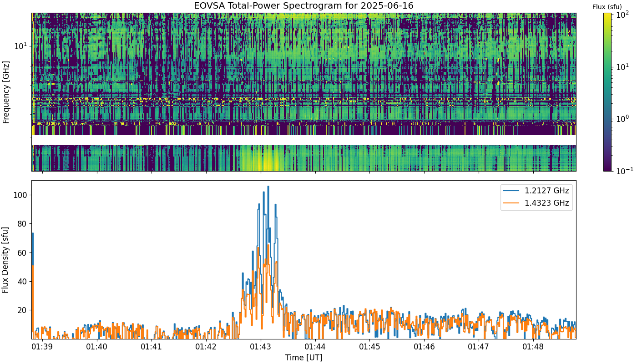
Task: Click the spectrogram plot title
Action: tap(304, 6)
